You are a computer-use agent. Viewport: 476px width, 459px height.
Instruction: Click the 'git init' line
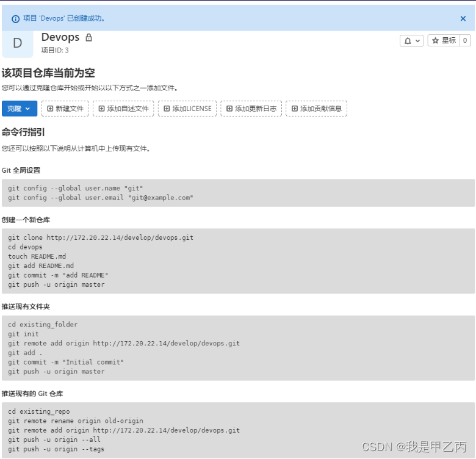pos(23,334)
